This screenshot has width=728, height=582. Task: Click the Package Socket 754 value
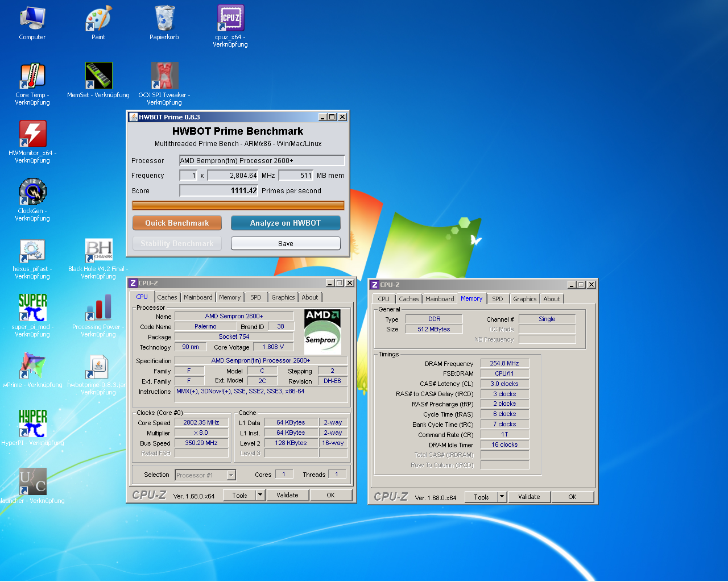point(234,336)
